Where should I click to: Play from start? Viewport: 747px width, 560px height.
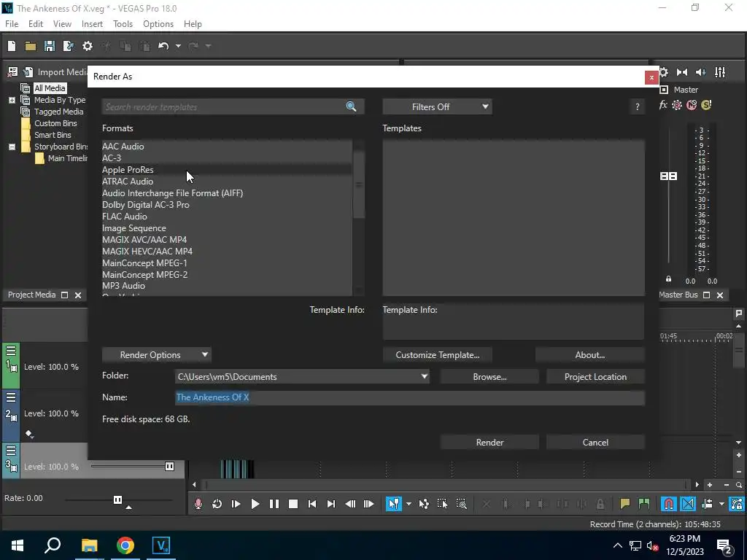(x=236, y=504)
